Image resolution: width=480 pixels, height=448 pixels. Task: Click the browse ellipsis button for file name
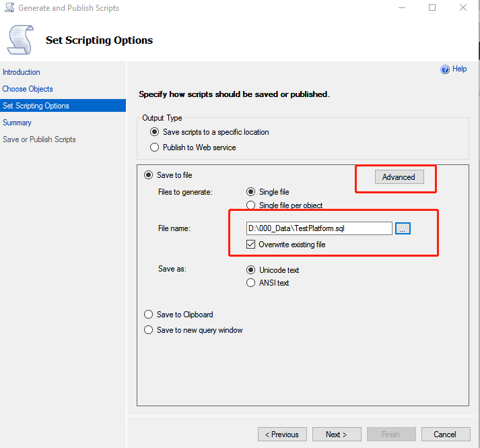[x=403, y=228]
